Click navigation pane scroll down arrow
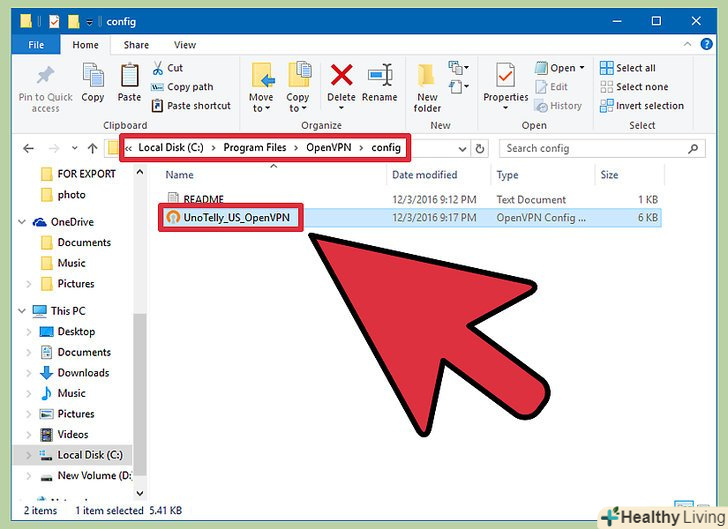728x529 pixels. click(x=140, y=493)
